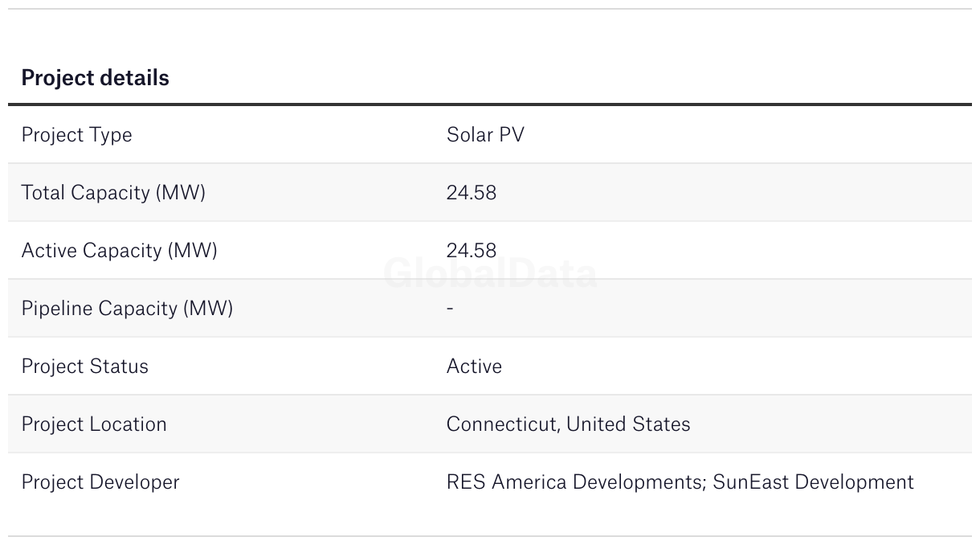980x545 pixels.
Task: Click the Total Capacity value 24.58
Action: (472, 193)
